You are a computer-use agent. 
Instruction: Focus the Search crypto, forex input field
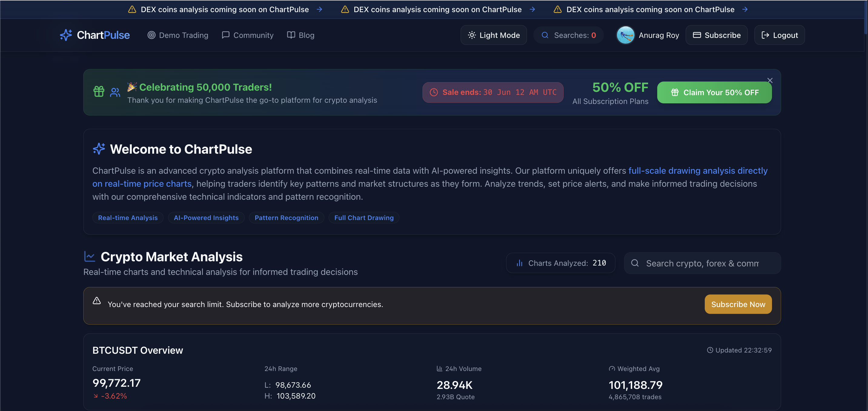point(702,263)
